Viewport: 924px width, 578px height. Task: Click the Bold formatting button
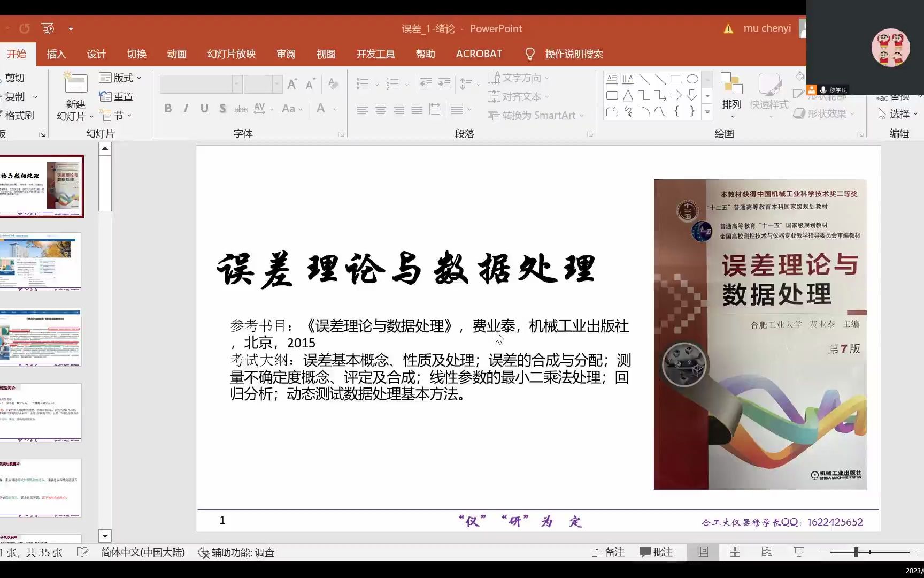pos(168,109)
